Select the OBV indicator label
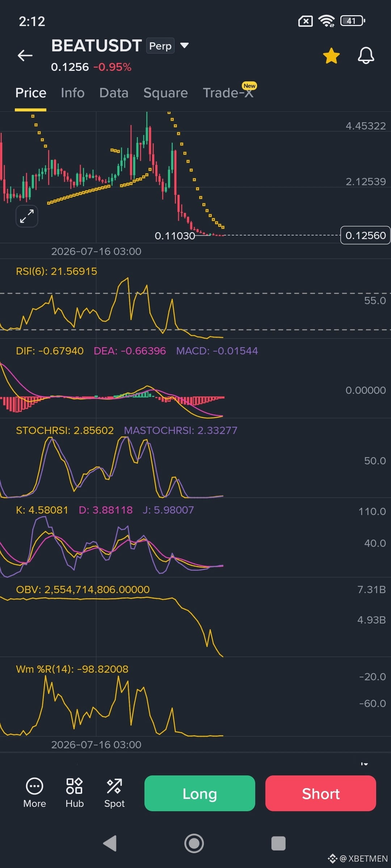The height and width of the screenshot is (868, 391). 83,590
